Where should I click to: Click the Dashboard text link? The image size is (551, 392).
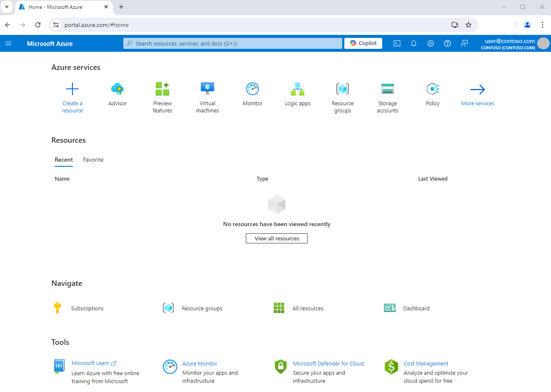point(416,308)
